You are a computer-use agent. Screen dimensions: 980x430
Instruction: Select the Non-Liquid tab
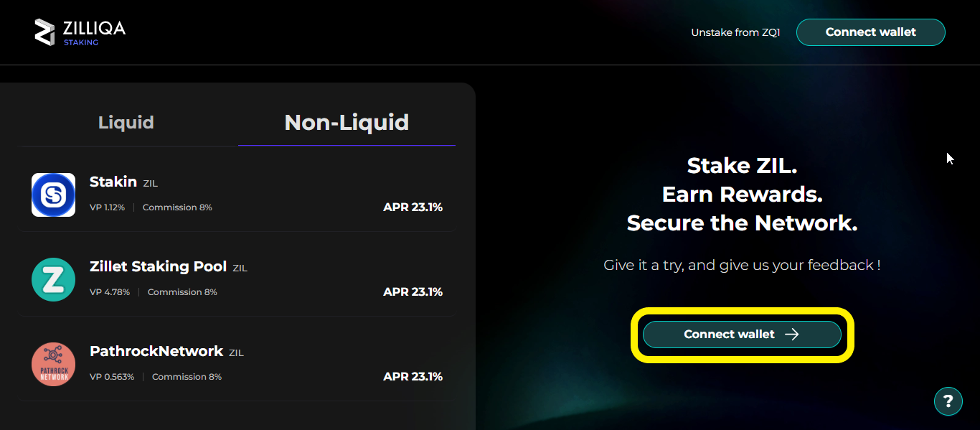[x=347, y=122]
